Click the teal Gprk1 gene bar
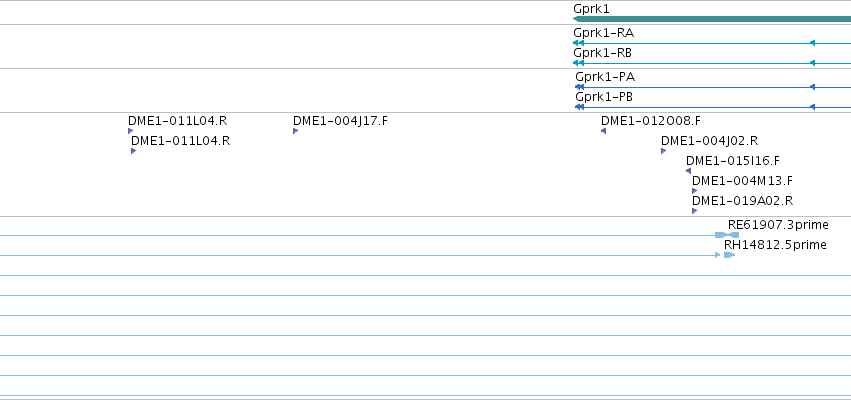The width and height of the screenshot is (851, 400). [712, 19]
